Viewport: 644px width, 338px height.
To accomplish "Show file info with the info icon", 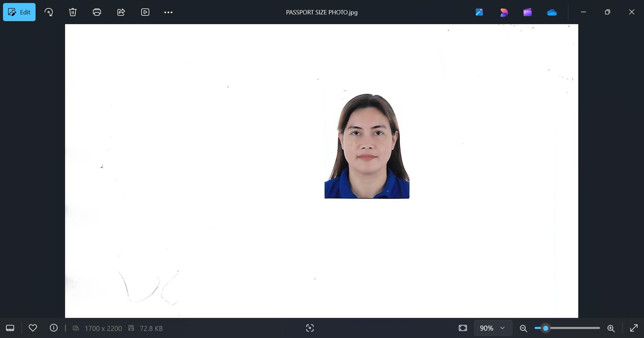I will tap(54, 328).
